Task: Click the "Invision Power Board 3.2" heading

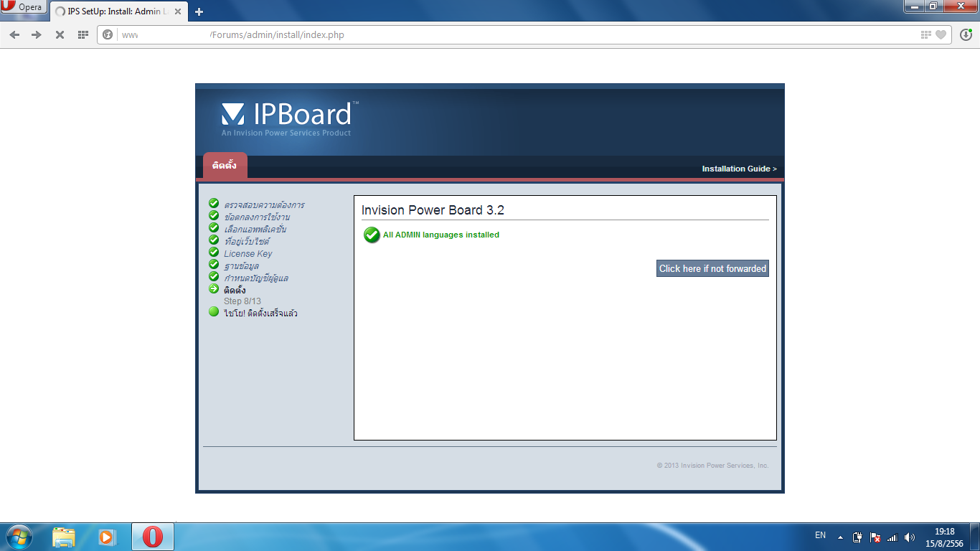Action: pos(433,210)
